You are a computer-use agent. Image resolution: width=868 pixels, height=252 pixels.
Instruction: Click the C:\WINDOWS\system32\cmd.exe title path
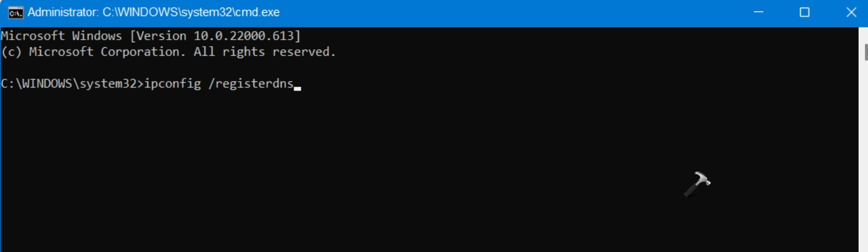pos(191,12)
